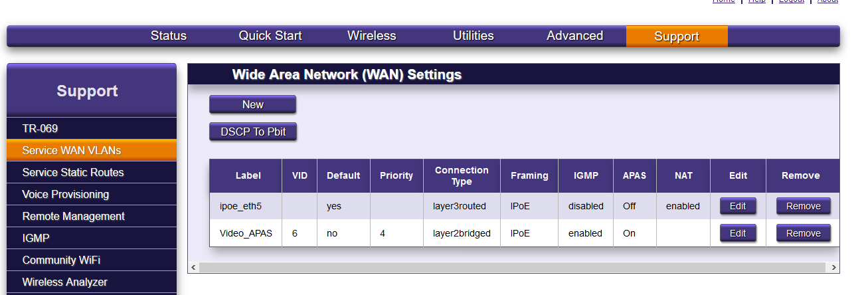The image size is (868, 295).
Task: Open Service Static Routes page
Action: tap(73, 172)
